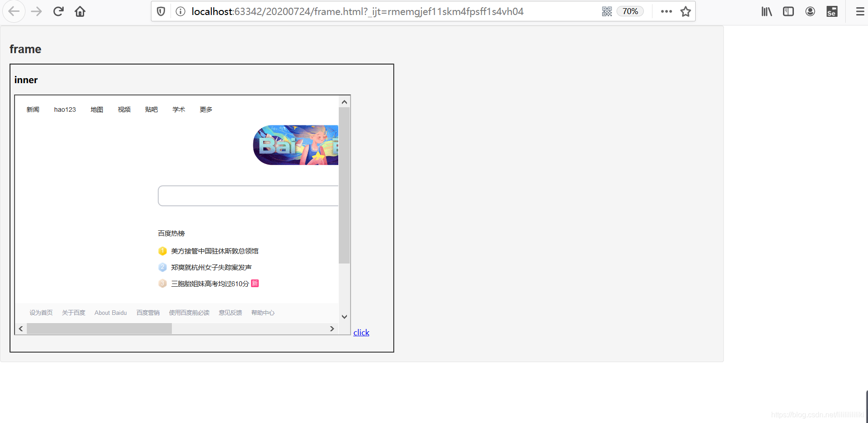The image size is (868, 423).
Task: Click the horizontal scrollbar thumb in iframe
Action: pos(100,328)
